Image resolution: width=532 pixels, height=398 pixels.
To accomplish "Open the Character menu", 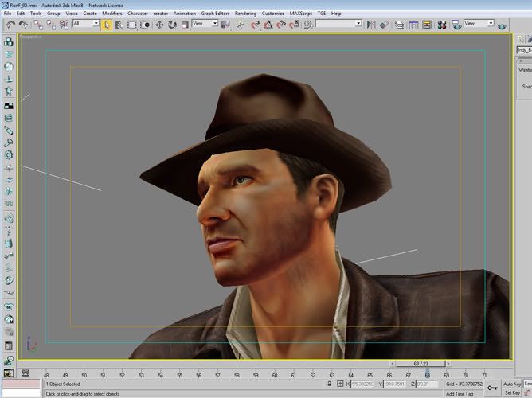I will point(138,14).
